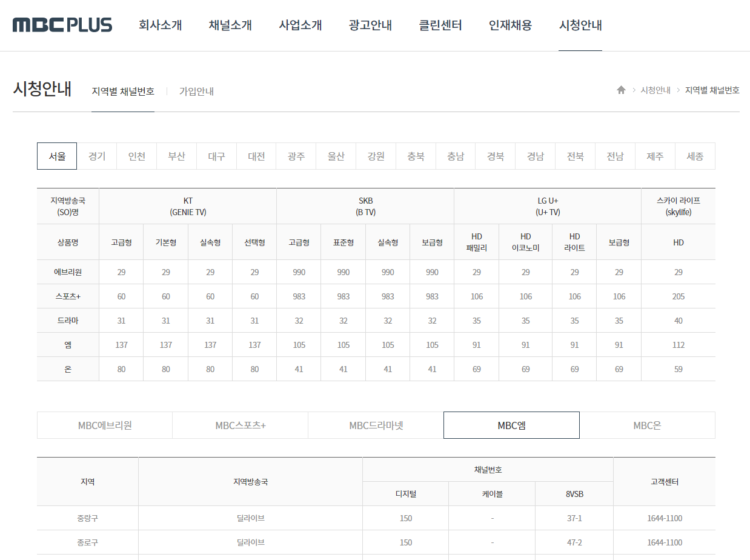Click skylife 엠 channel number 112
The height and width of the screenshot is (560, 750).
679,345
